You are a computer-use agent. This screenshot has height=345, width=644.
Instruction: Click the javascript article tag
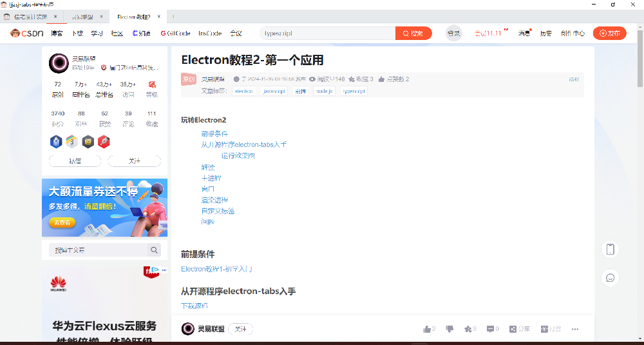click(x=274, y=91)
